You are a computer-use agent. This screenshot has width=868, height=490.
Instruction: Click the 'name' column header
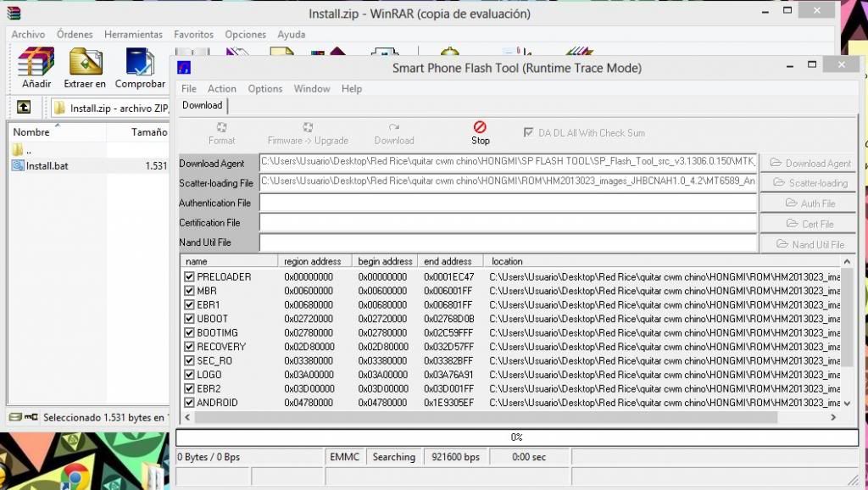tap(229, 261)
